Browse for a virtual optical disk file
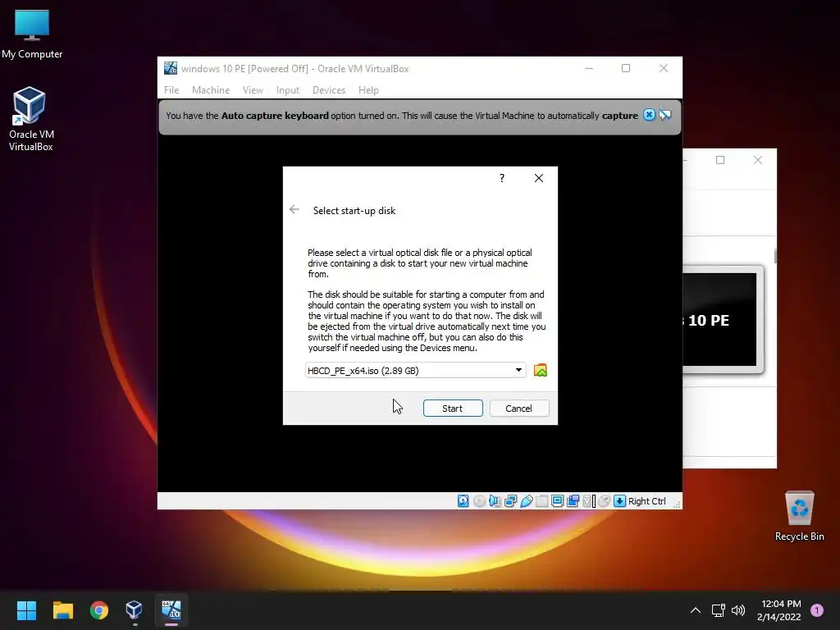Viewport: 840px width, 630px height. pos(541,370)
